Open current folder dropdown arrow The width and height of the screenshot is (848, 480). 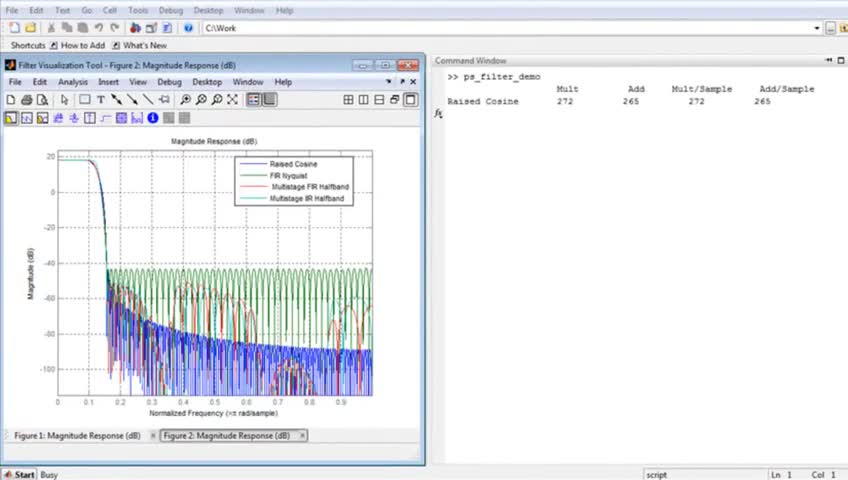tap(817, 28)
